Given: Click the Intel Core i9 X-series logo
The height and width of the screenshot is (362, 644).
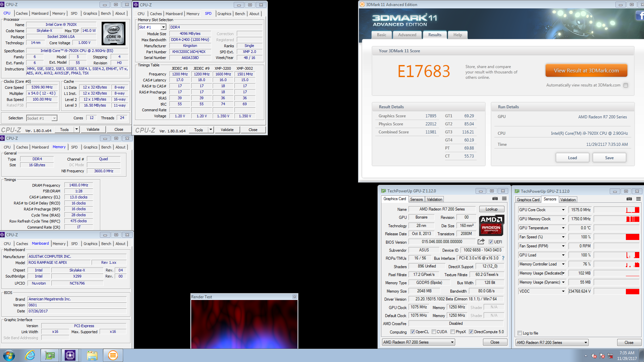Looking at the screenshot, I should click(x=114, y=34).
